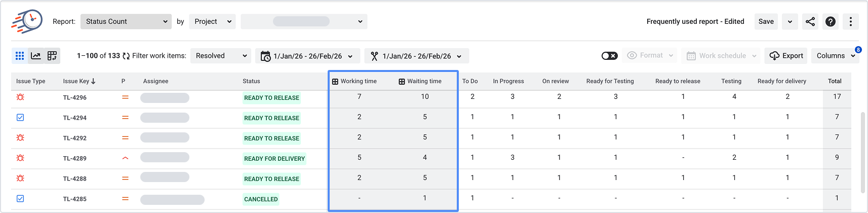Open the blurred project selector dropdown

[x=304, y=21]
